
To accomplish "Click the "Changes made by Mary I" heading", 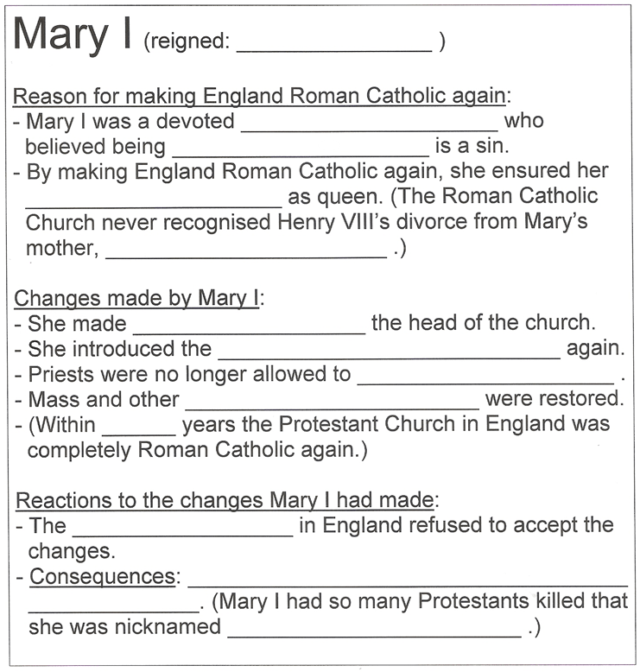I will [x=138, y=299].
